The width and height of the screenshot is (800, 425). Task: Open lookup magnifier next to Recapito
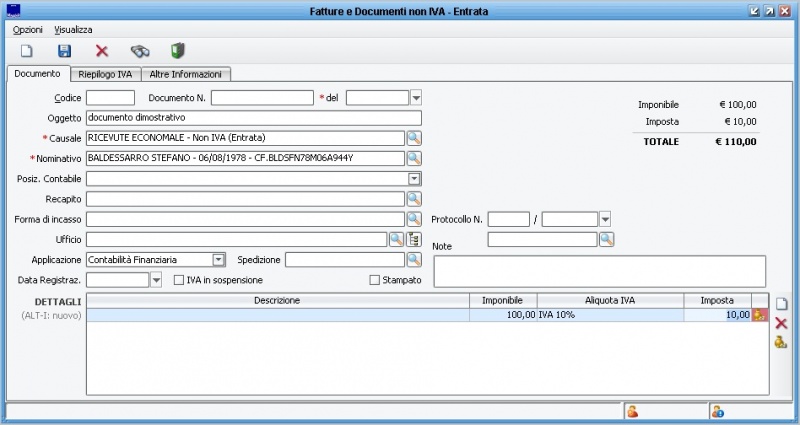tap(414, 199)
